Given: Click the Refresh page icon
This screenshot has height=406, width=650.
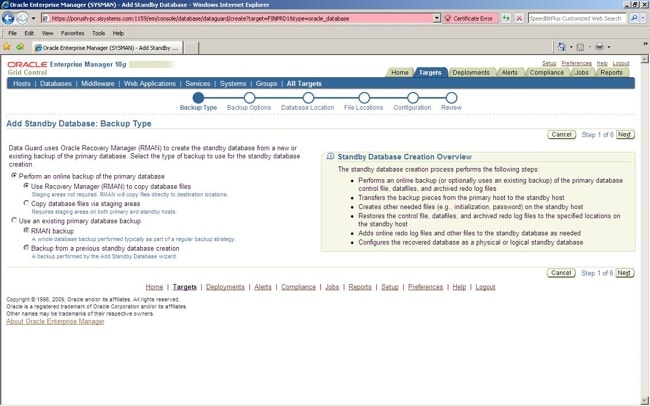Looking at the screenshot, I should [506, 18].
